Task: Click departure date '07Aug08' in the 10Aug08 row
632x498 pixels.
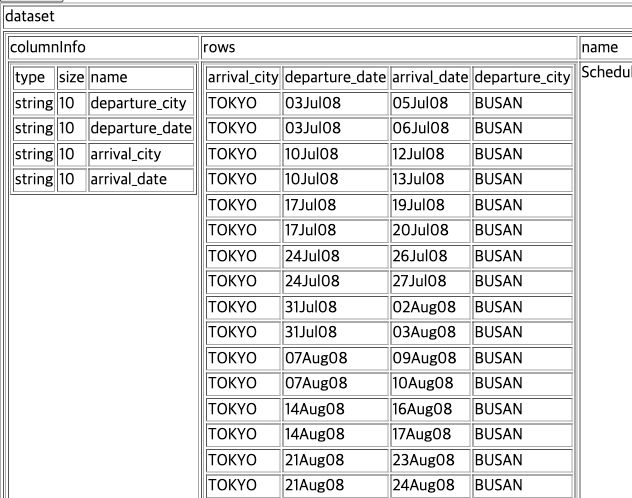Action: [335, 384]
